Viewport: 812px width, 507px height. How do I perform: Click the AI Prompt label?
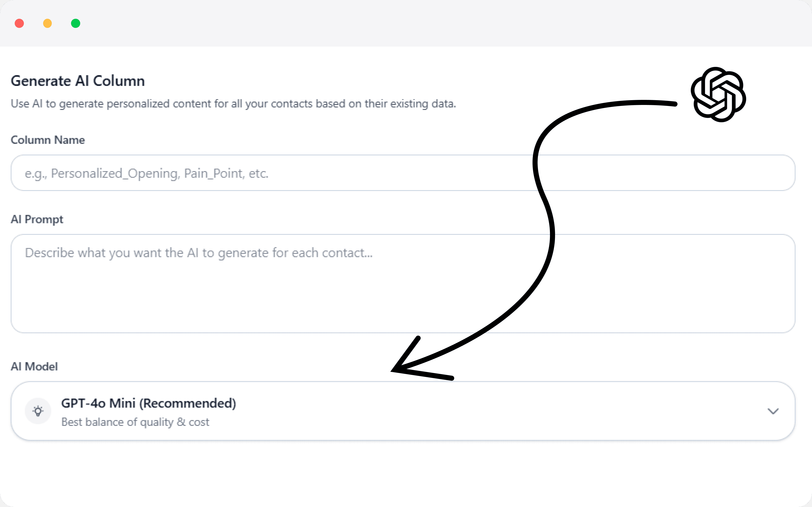pyautogui.click(x=37, y=219)
